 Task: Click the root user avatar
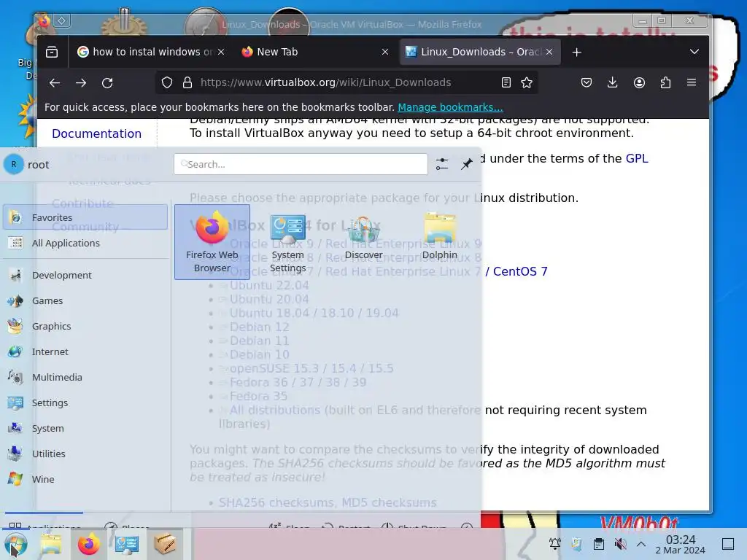[x=14, y=164]
